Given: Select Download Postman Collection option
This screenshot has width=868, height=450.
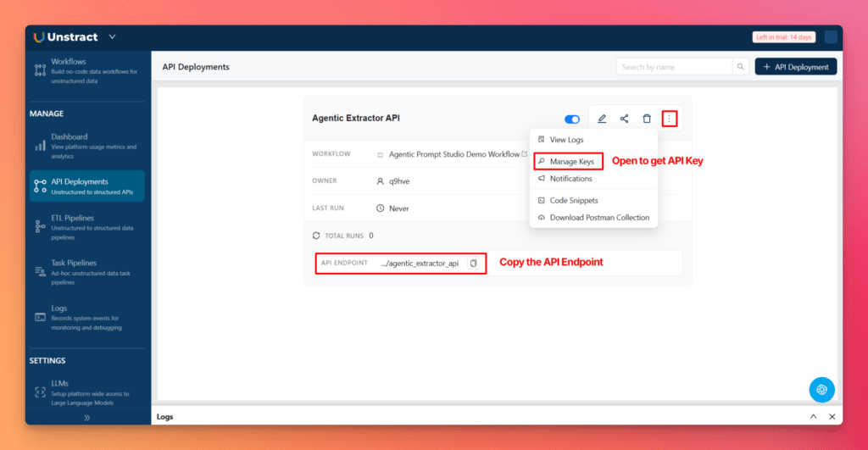Looking at the screenshot, I should click(x=598, y=218).
